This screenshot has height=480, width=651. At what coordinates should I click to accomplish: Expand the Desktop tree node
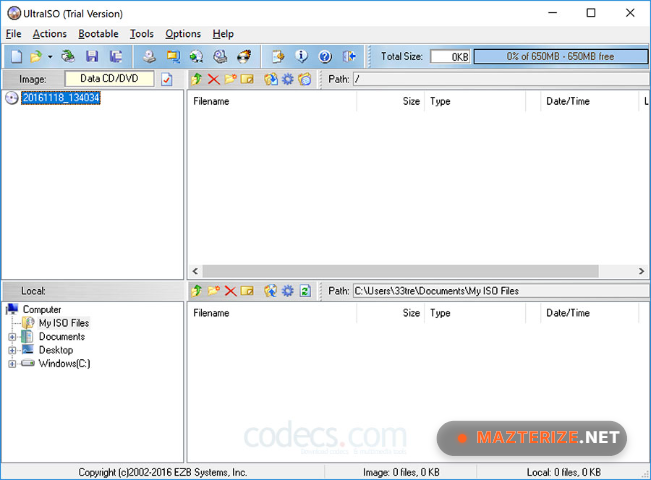tap(12, 350)
